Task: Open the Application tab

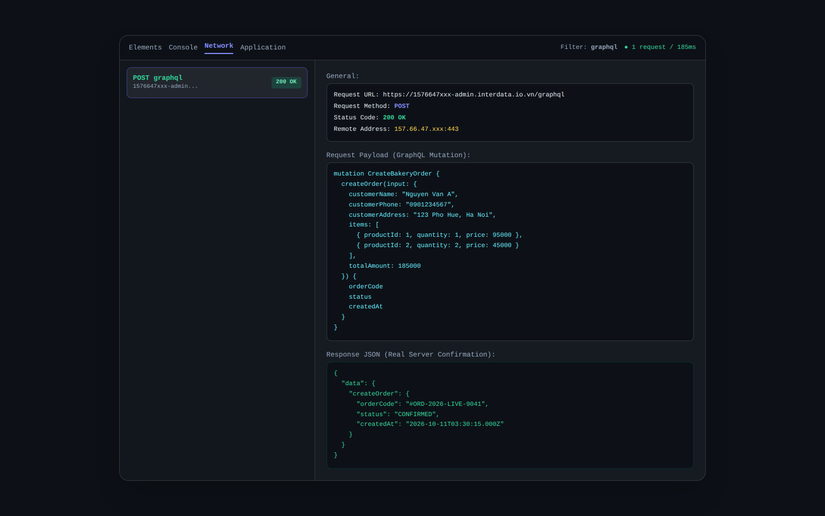Action: pos(263,47)
